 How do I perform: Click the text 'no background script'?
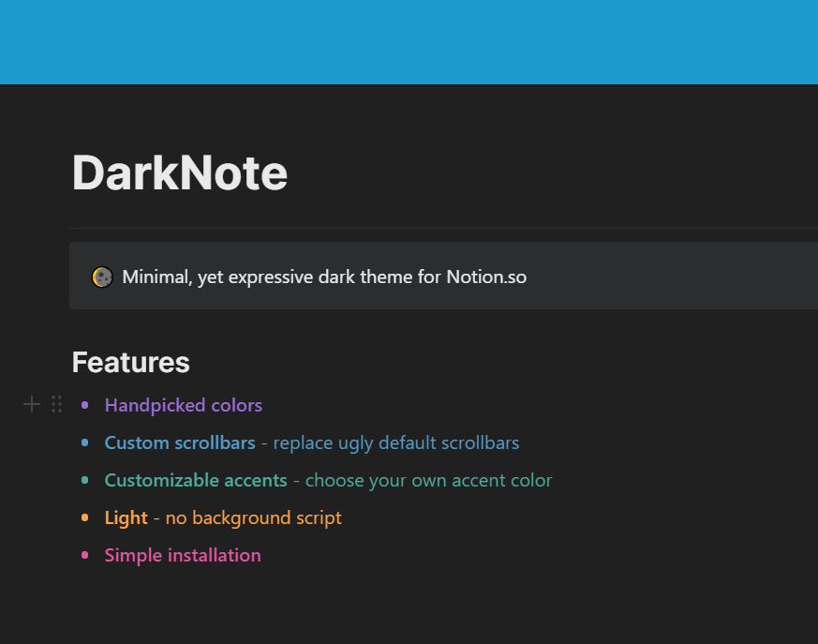254,517
